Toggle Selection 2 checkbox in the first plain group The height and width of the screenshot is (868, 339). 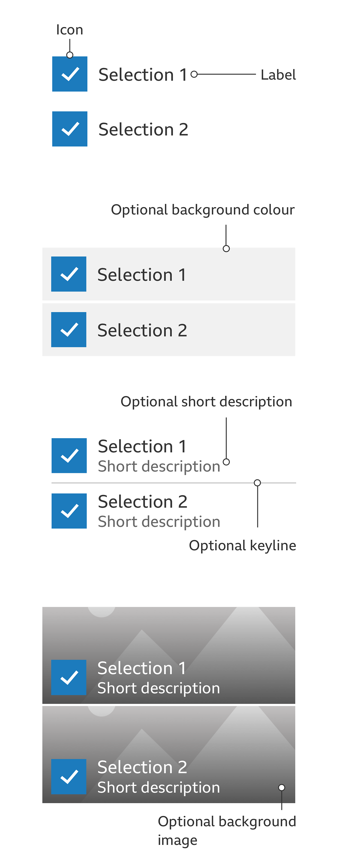coord(69,129)
